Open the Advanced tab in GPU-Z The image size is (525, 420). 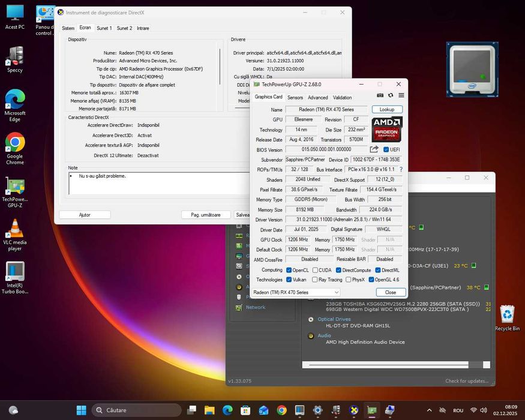point(318,97)
